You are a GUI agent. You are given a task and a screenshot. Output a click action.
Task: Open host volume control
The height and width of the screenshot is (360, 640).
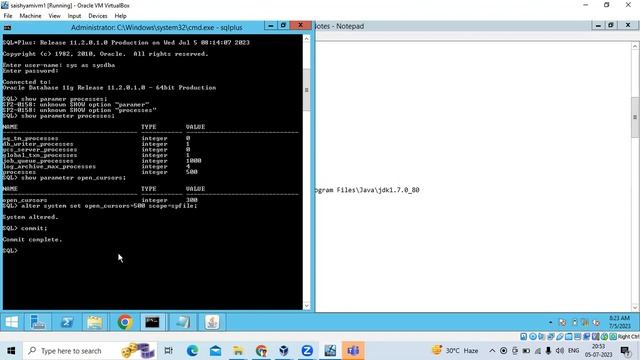[x=560, y=351]
